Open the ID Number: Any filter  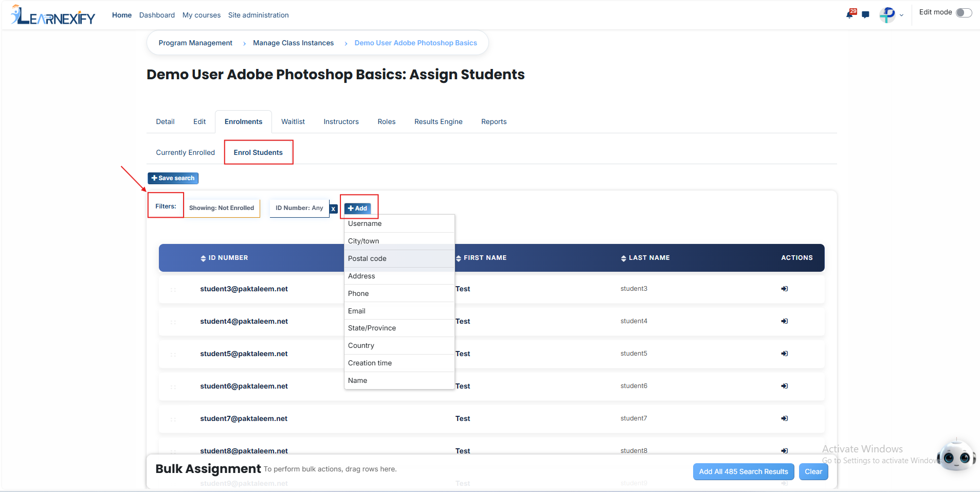299,208
